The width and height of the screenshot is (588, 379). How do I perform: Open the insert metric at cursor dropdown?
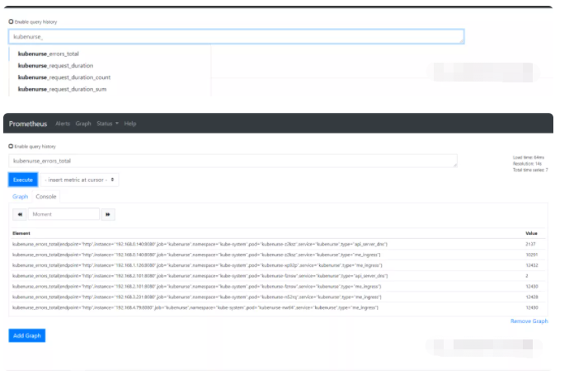[79, 180]
